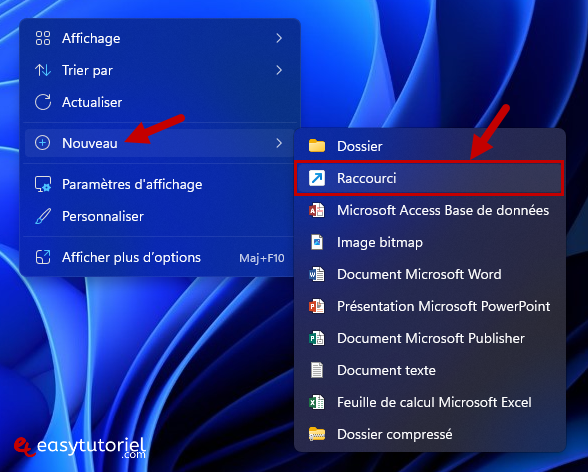The height and width of the screenshot is (472, 588).
Task: Expand the Affichage submenu chevron
Action: tap(279, 38)
